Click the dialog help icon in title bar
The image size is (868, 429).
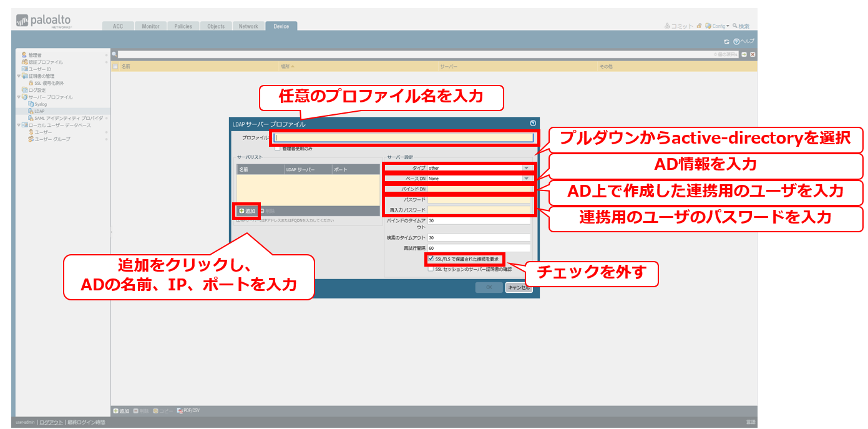[x=533, y=124]
